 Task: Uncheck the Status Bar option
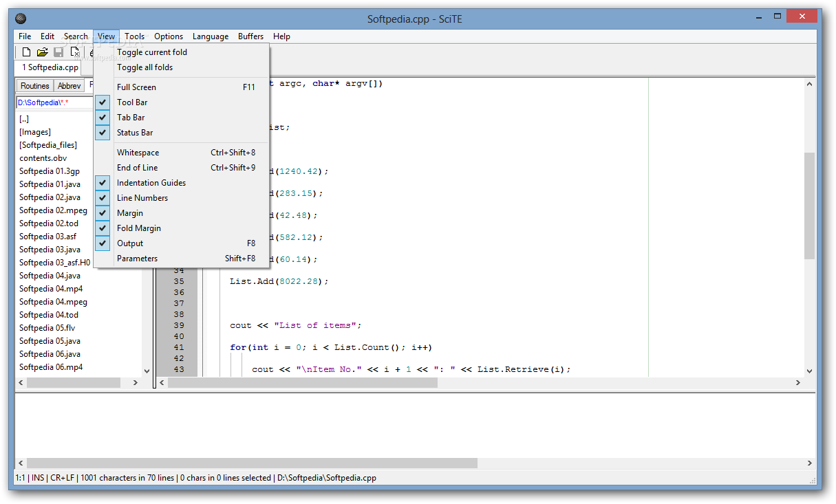(182, 133)
